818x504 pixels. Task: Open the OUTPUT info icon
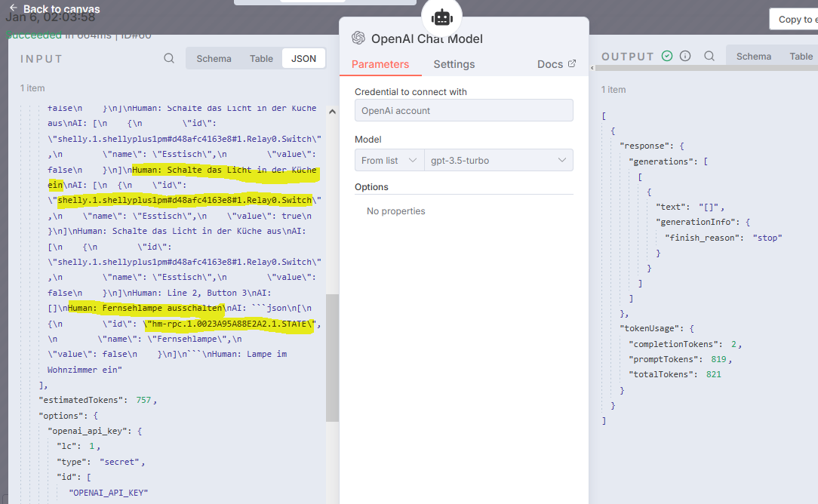pos(685,56)
